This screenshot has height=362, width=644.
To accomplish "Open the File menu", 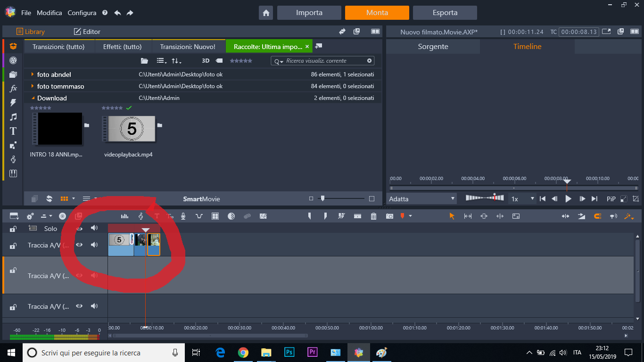I will (x=26, y=13).
